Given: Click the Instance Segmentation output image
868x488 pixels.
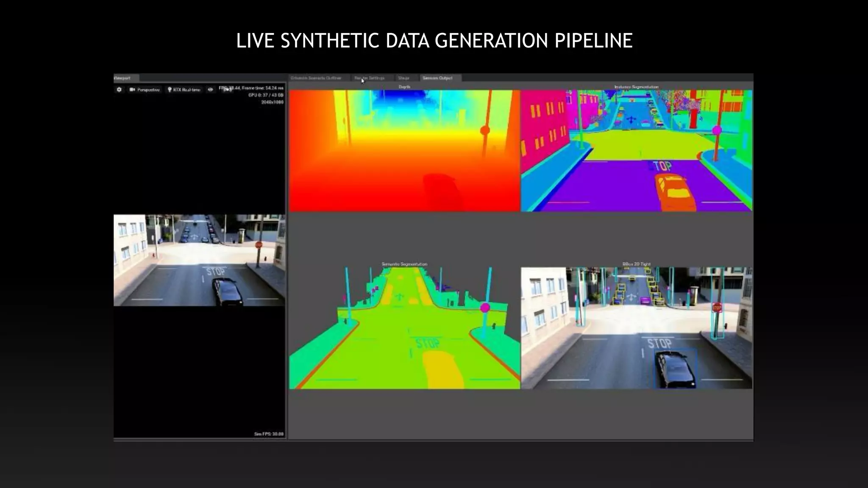Looking at the screenshot, I should pyautogui.click(x=637, y=150).
